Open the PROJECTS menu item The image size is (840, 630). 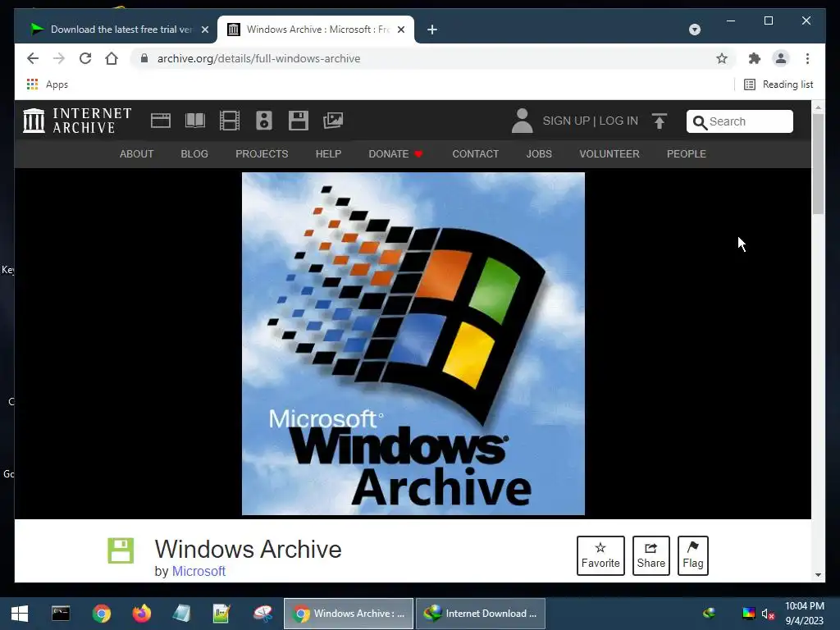tap(262, 153)
